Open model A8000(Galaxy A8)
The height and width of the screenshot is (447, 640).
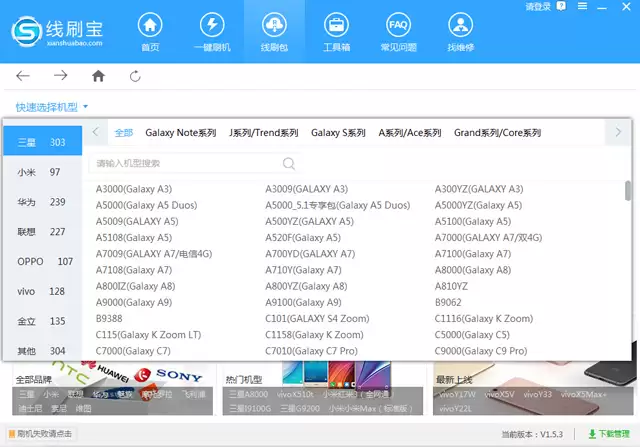(x=473, y=270)
